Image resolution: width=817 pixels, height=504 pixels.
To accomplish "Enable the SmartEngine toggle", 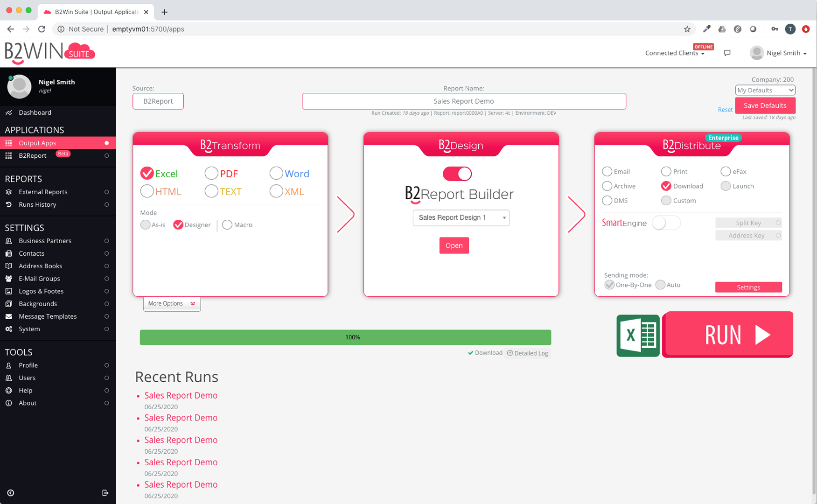I will 666,223.
